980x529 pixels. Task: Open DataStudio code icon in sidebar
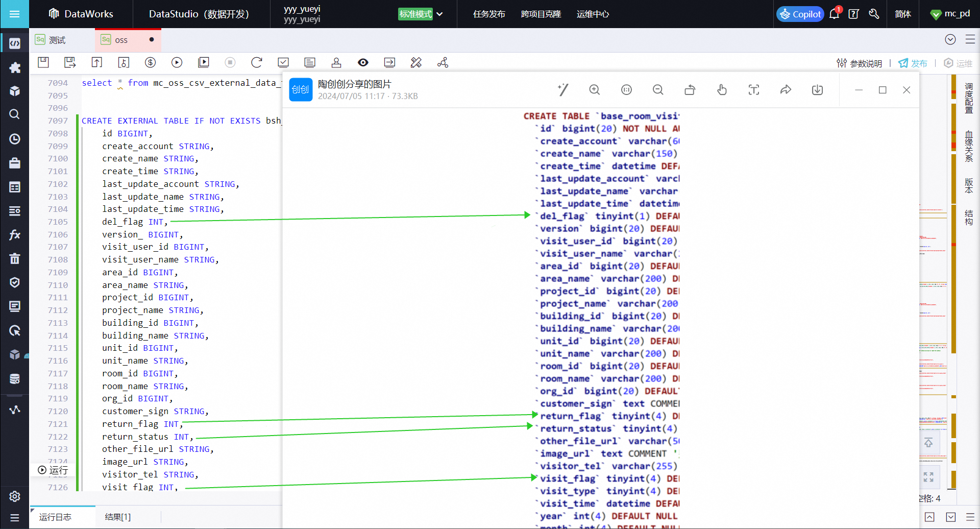pos(15,43)
